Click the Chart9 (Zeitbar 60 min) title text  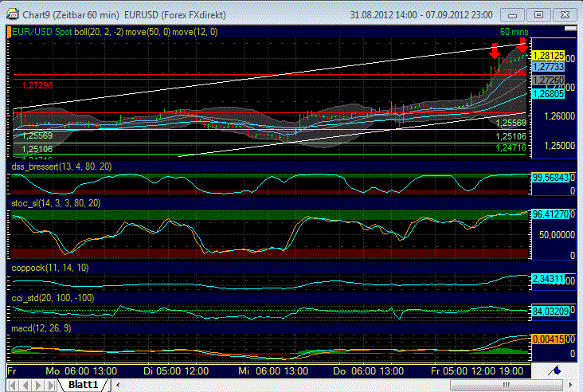coord(71,15)
